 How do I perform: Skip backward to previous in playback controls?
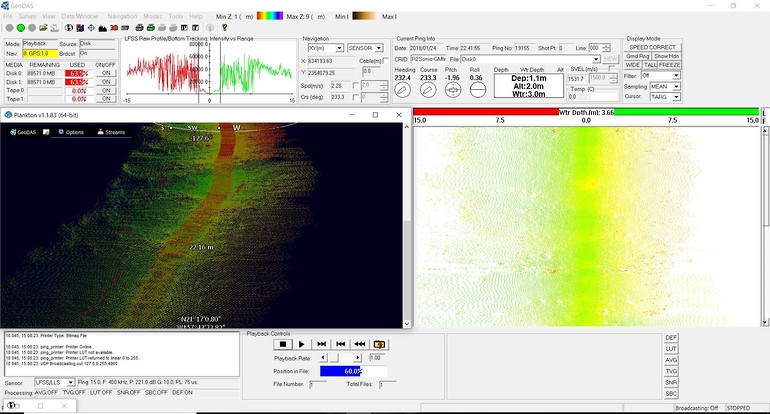click(340, 344)
